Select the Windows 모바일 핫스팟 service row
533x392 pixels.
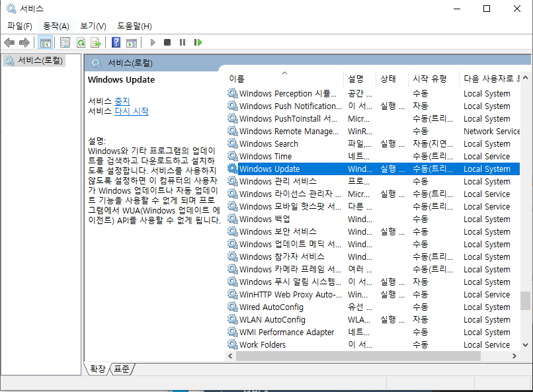pos(373,206)
